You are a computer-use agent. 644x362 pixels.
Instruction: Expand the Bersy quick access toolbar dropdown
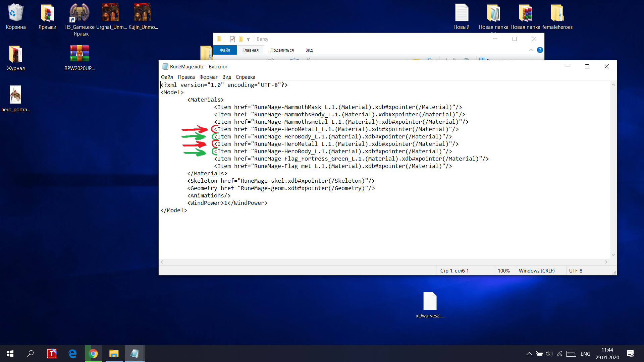(x=248, y=40)
